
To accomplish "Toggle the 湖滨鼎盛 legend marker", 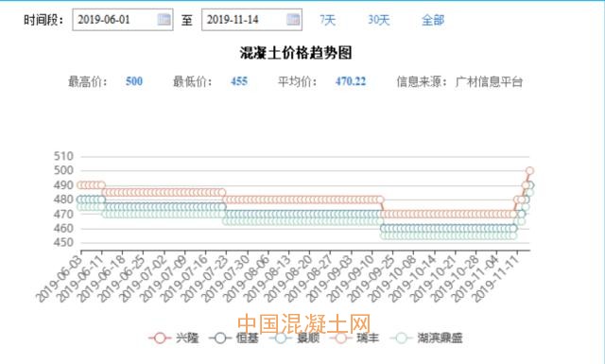I will pos(402,338).
